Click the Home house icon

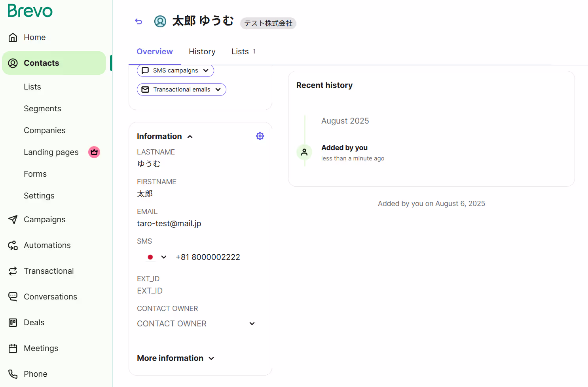tap(13, 37)
